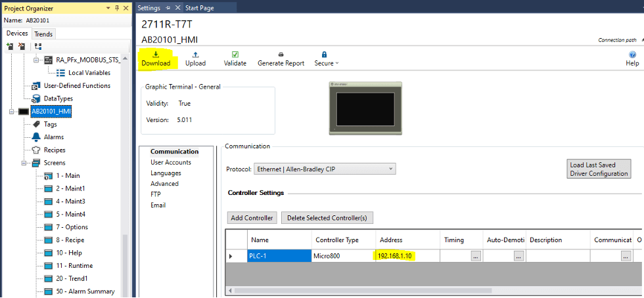Open Tags under AB20101_HMI
644x298 pixels.
50,124
